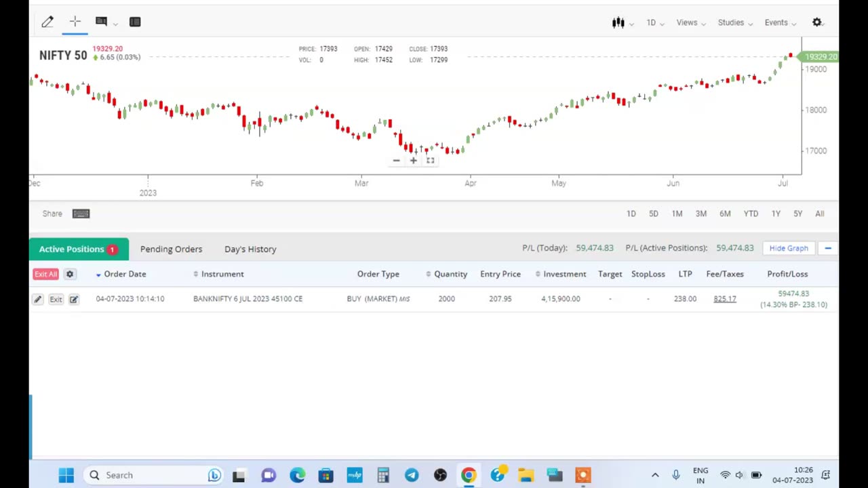868x488 pixels.
Task: Open File Explorer from taskbar
Action: point(526,475)
